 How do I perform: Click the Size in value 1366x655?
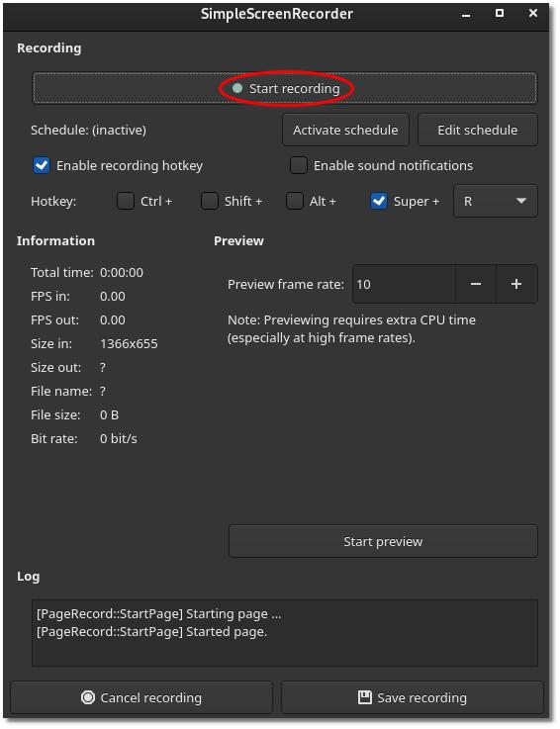[129, 343]
